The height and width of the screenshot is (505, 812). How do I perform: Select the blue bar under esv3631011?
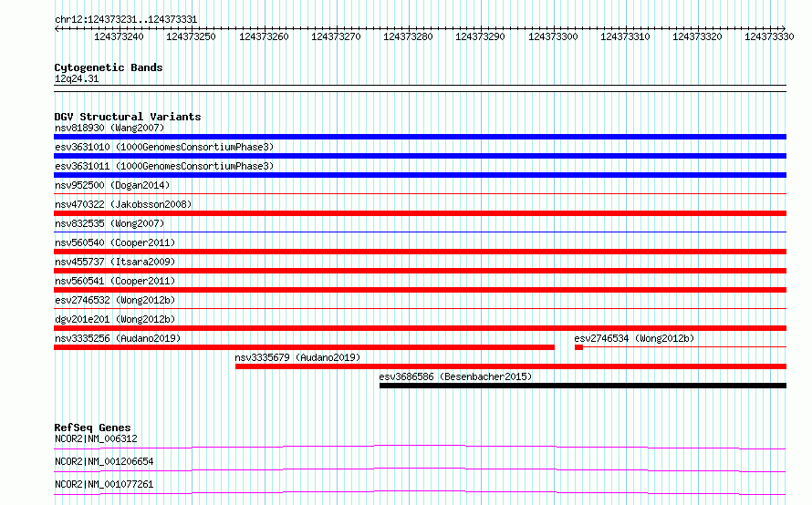pos(420,175)
